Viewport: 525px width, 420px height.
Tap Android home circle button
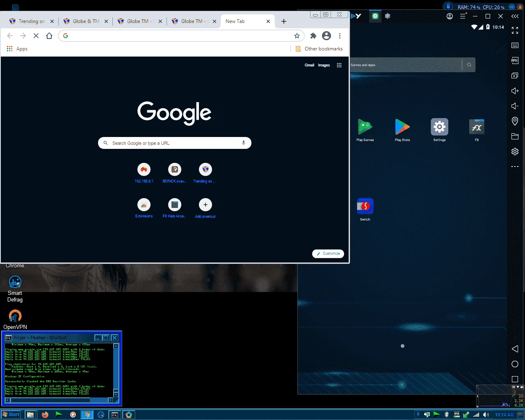(x=515, y=364)
